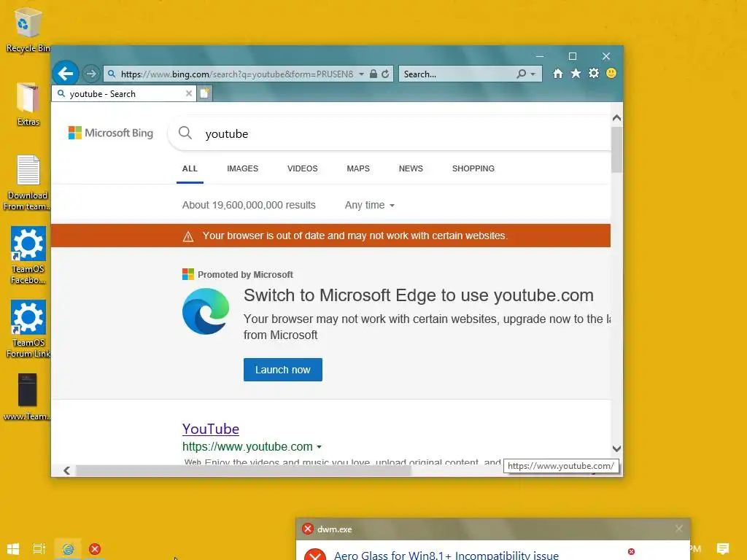747x560 pixels.
Task: Switch to the NEWS tab
Action: tap(411, 168)
